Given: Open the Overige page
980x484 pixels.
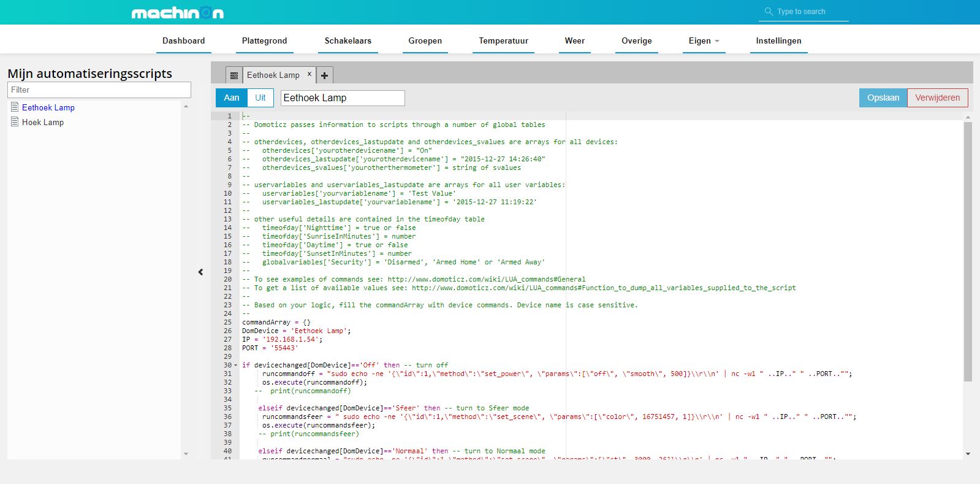Looking at the screenshot, I should coord(637,40).
